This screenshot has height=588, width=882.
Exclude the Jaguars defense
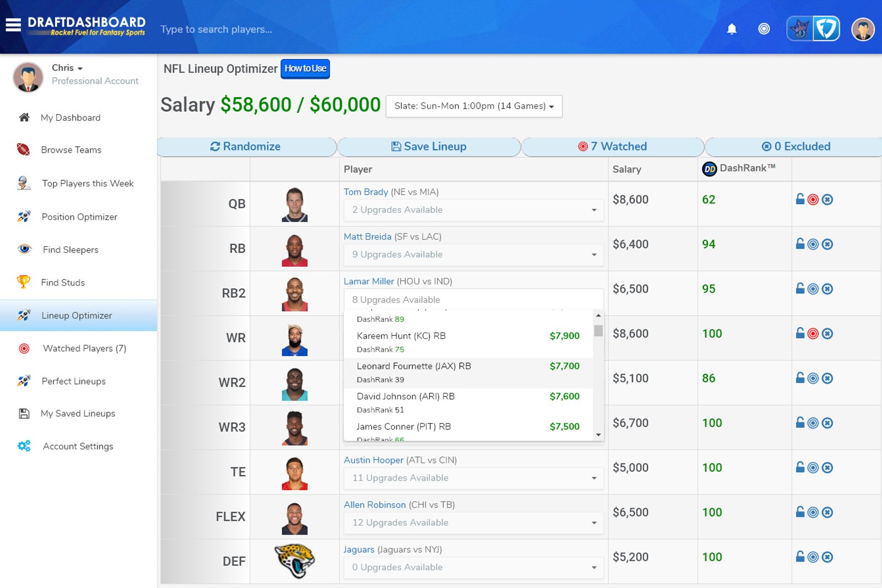pos(827,557)
